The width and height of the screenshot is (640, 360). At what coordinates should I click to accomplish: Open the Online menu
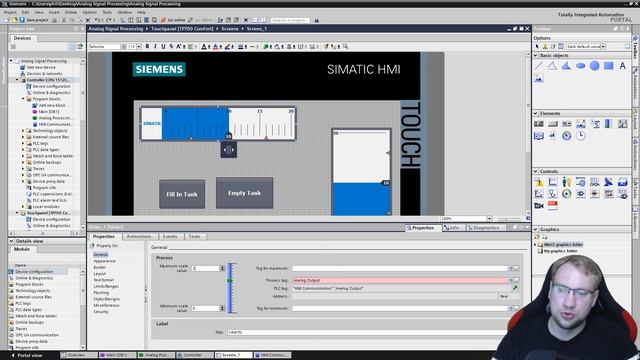(x=71, y=12)
